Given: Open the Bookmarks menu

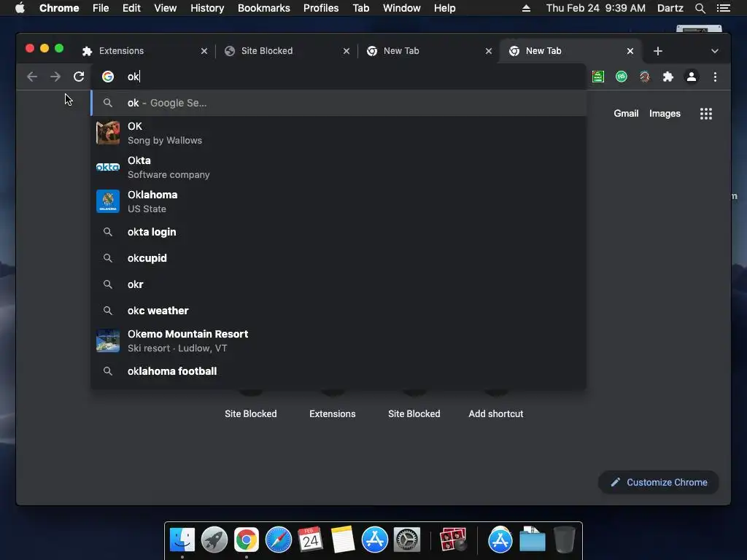Looking at the screenshot, I should point(264,8).
